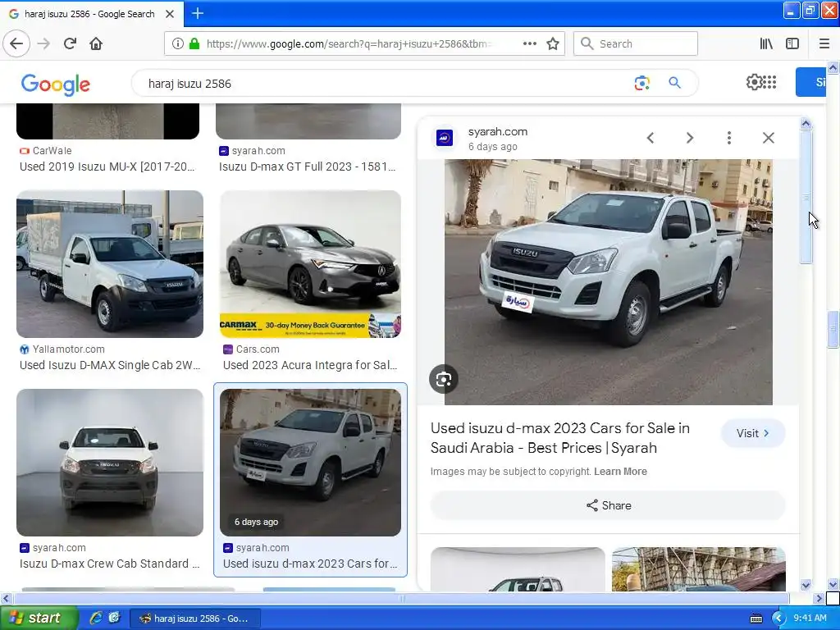Image resolution: width=840 pixels, height=630 pixels.
Task: Open the Used isuzu d-max 2023 Syarah title link
Action: pos(559,438)
